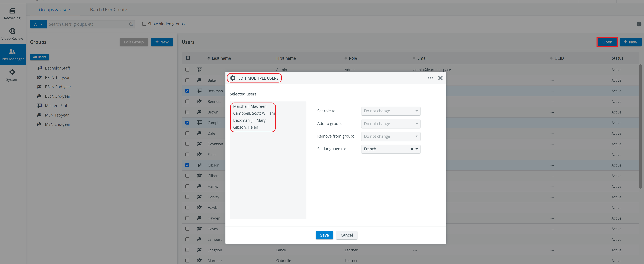Open Video Review from sidebar
Screen dimensions: 644x264
tap(12, 34)
